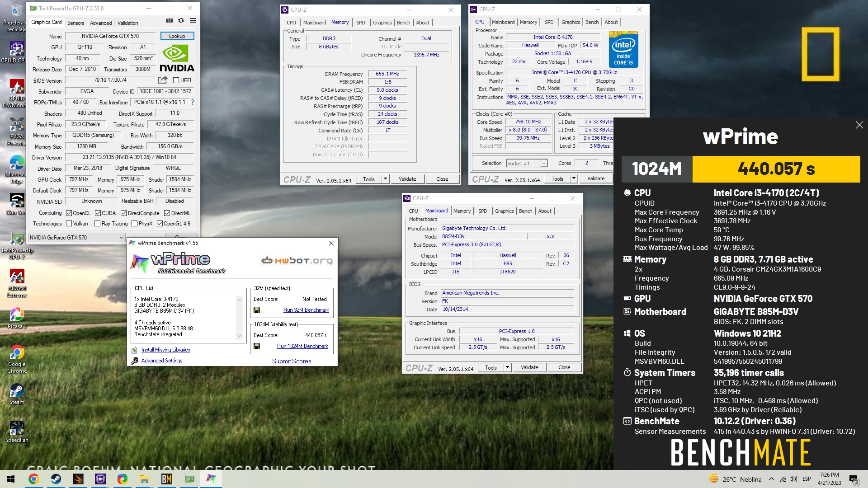
Task: Open the Graphics tab in CPU-Z Mainboard window
Action: 504,211
